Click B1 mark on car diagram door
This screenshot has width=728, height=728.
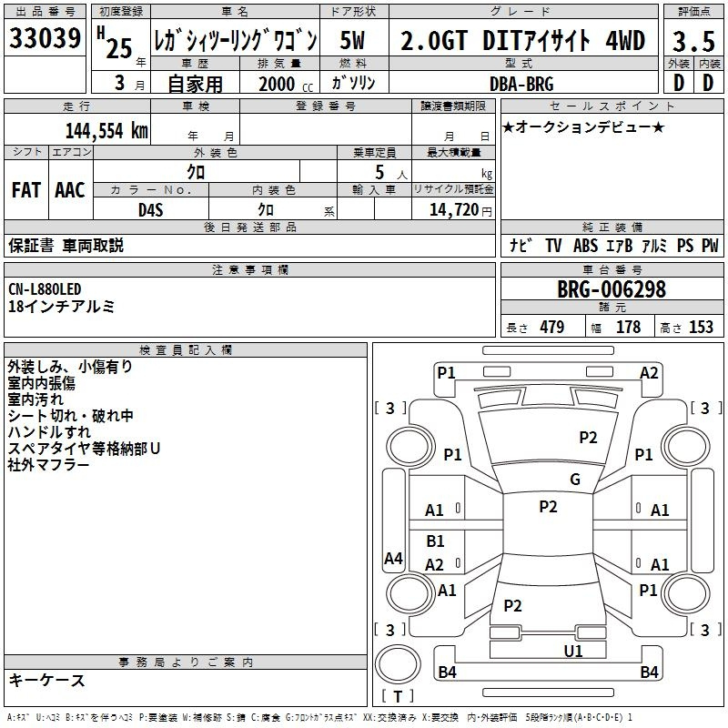click(x=435, y=541)
